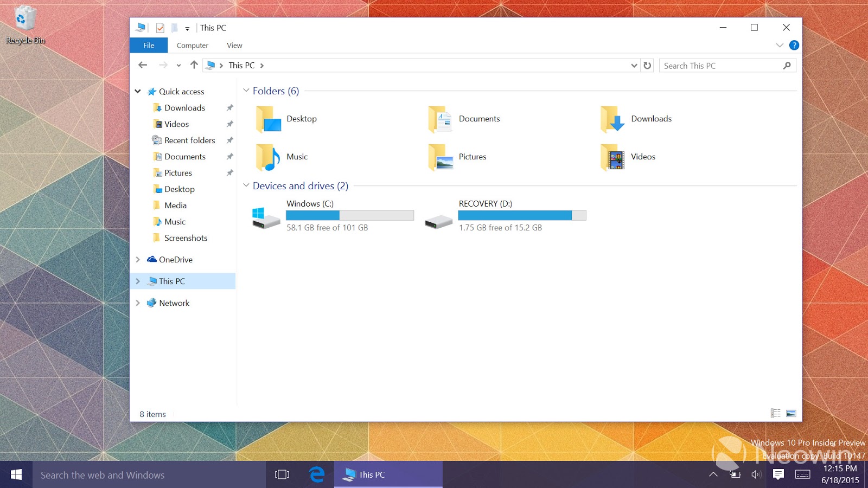Select the Windows (C:) drive icon
This screenshot has width=868, height=488.
pos(266,217)
